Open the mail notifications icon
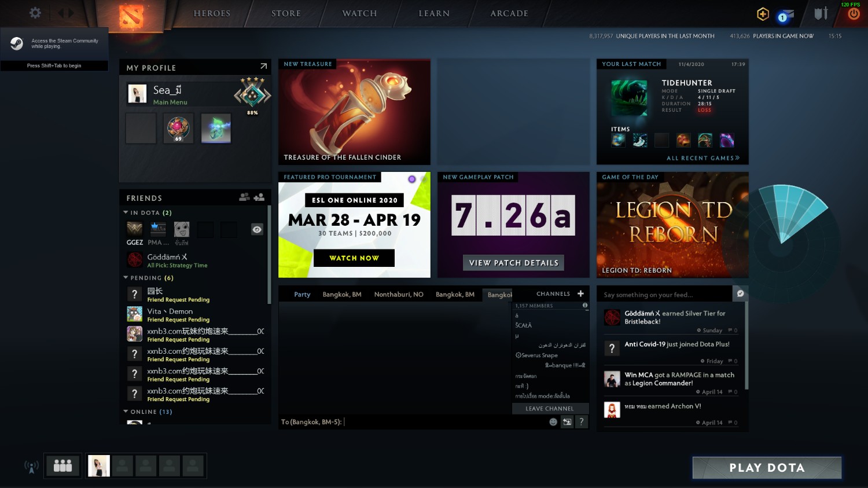 [785, 15]
